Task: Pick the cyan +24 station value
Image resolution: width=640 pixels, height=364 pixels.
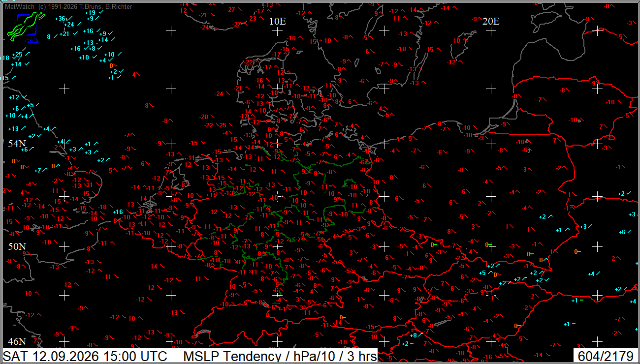Action: [69, 24]
